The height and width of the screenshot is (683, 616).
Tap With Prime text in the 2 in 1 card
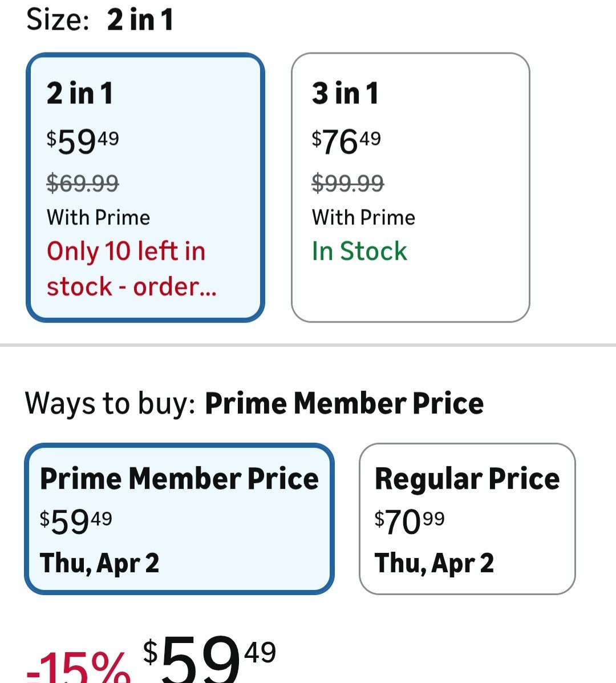tap(98, 217)
